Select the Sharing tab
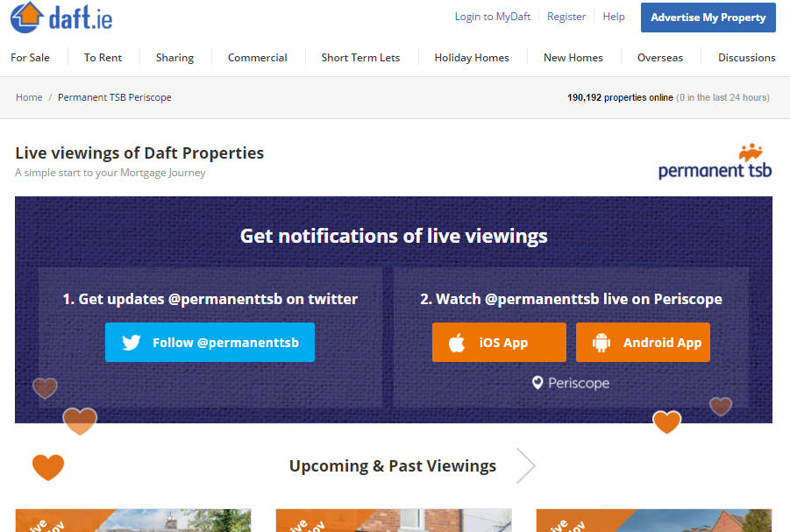The image size is (790, 532). [x=174, y=58]
